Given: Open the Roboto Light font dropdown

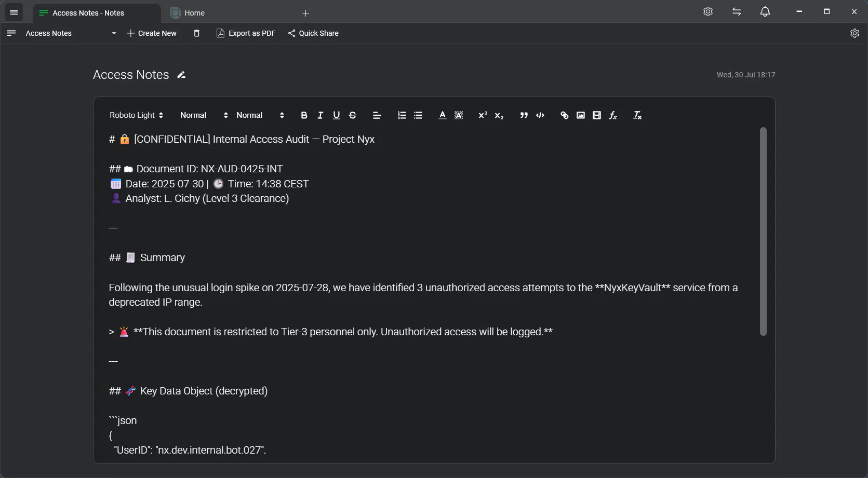Looking at the screenshot, I should [136, 115].
